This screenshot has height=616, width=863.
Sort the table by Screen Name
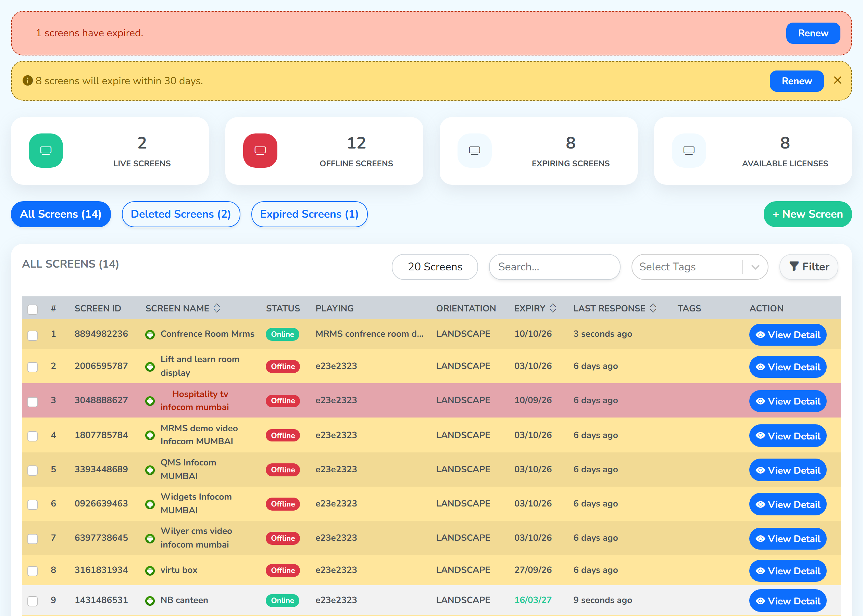217,308
